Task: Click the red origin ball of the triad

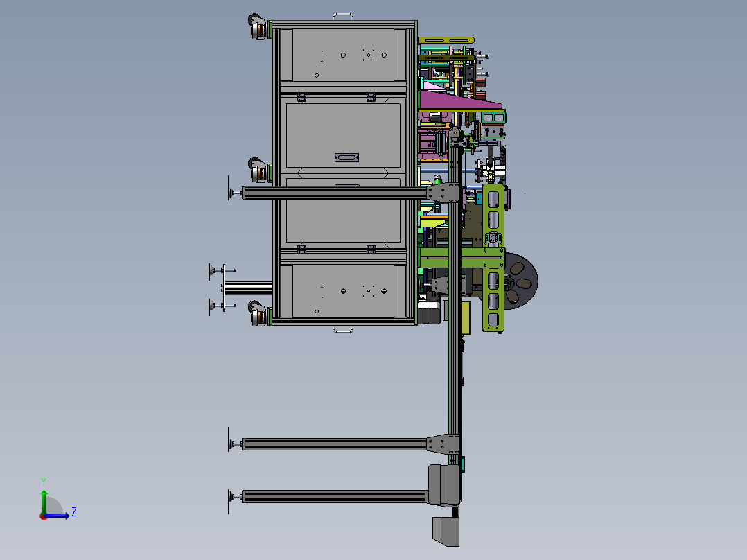Action: coord(43,516)
